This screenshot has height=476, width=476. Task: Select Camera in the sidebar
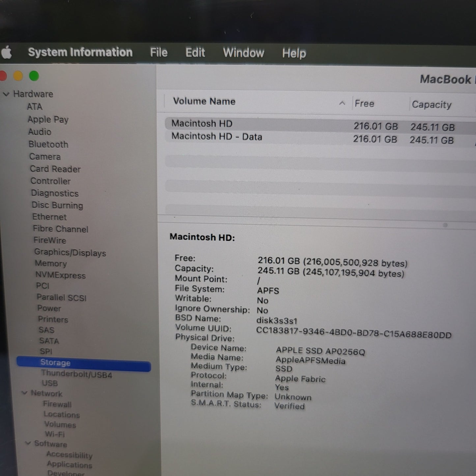point(45,157)
